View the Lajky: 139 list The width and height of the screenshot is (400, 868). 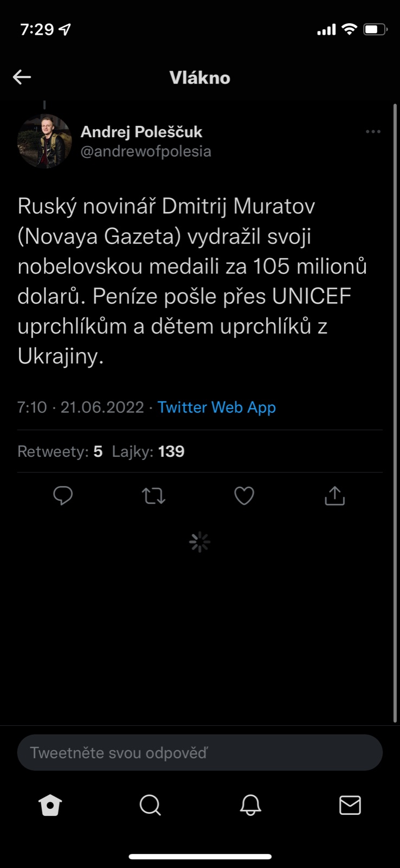click(148, 451)
